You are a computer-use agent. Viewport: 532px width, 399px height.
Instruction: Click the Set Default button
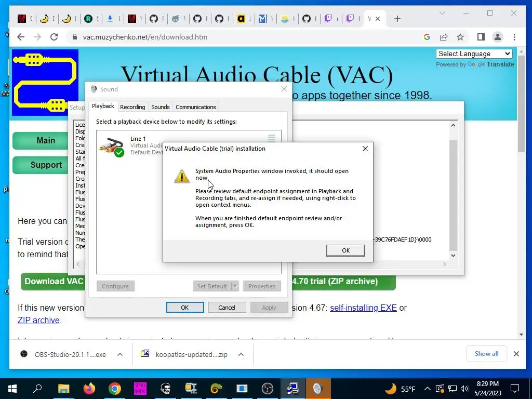pos(212,286)
